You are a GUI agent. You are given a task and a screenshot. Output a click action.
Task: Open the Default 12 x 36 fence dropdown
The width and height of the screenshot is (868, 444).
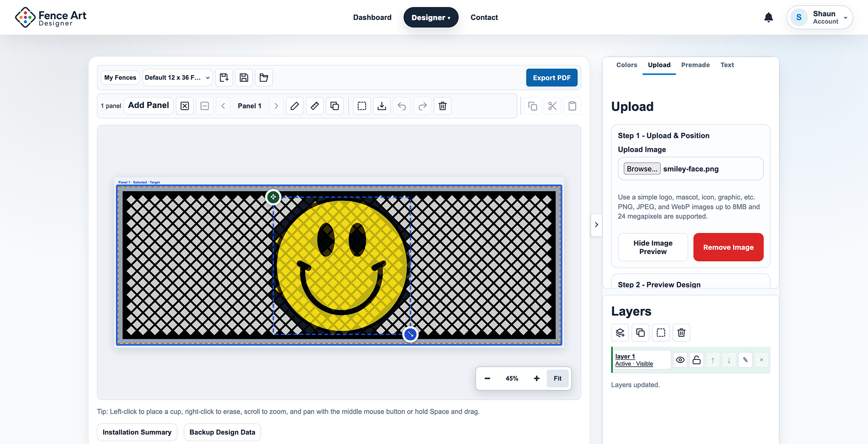click(178, 78)
